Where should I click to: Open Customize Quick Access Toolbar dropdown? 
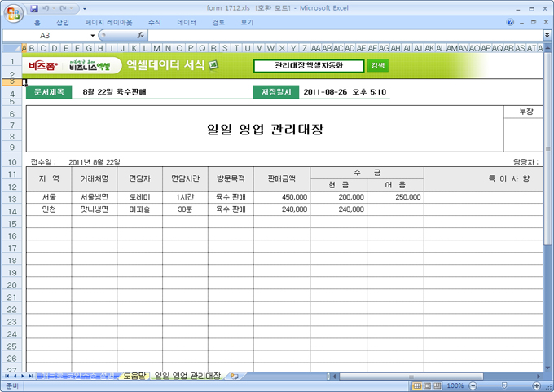click(x=84, y=8)
